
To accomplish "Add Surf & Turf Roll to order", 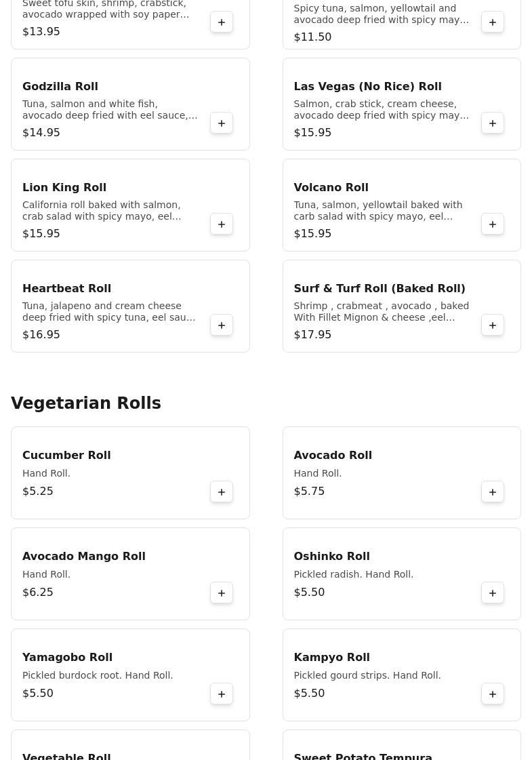I will (x=493, y=325).
